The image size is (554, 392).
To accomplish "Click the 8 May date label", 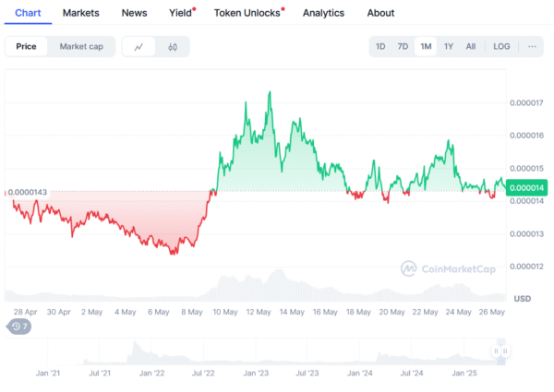I will 192,313.
